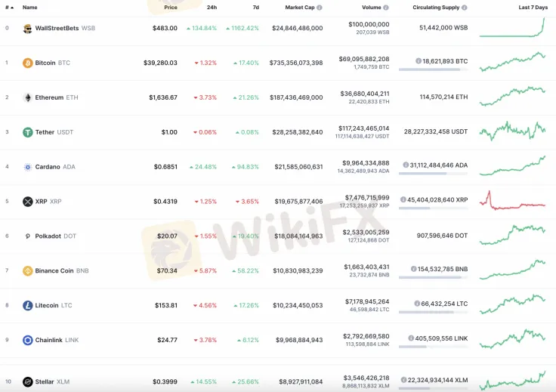
Task: Open the Ethereum 7-day price chart
Action: click(512, 97)
